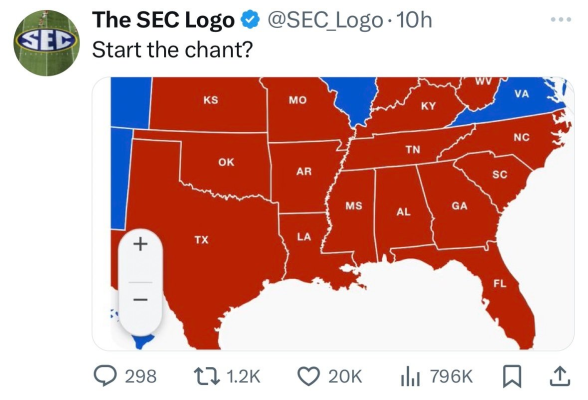Like the post with heart icon
This screenshot has height=400, width=588.
tap(308, 376)
